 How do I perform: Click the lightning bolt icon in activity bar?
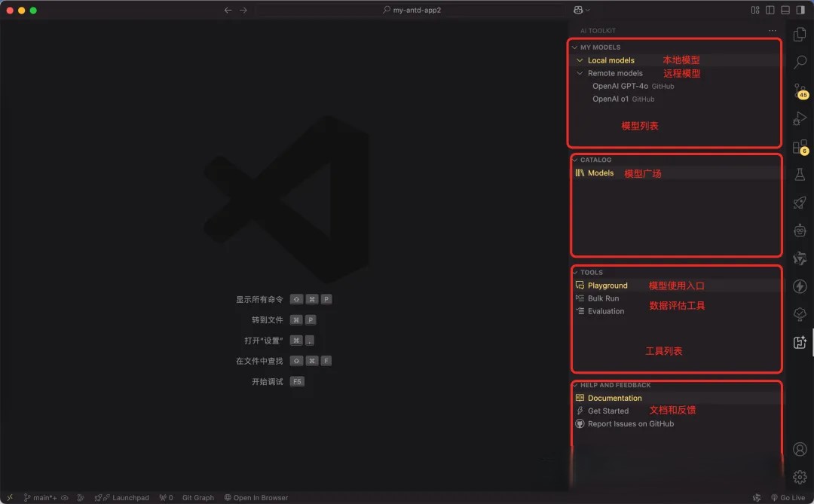point(800,286)
